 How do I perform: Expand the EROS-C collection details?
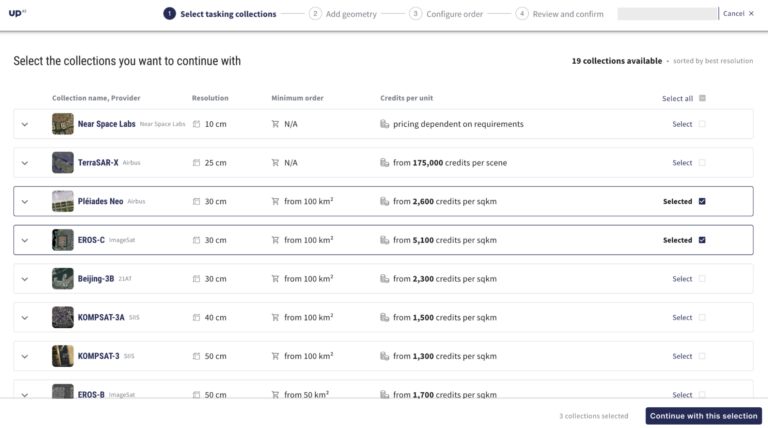tap(25, 240)
